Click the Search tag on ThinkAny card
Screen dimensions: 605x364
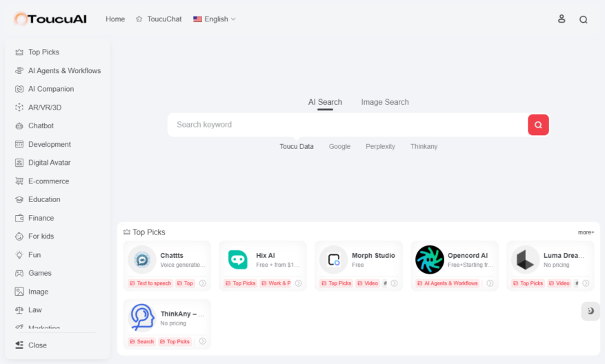pos(141,342)
